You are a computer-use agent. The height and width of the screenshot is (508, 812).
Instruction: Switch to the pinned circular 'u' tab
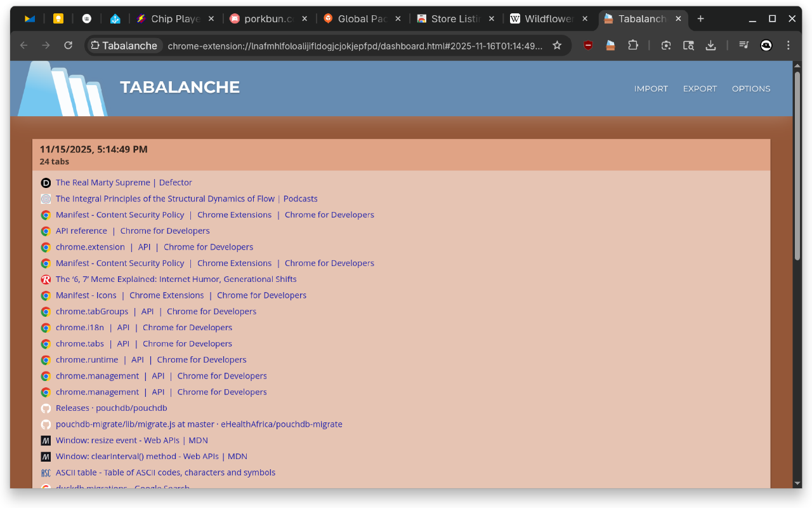pos(86,19)
